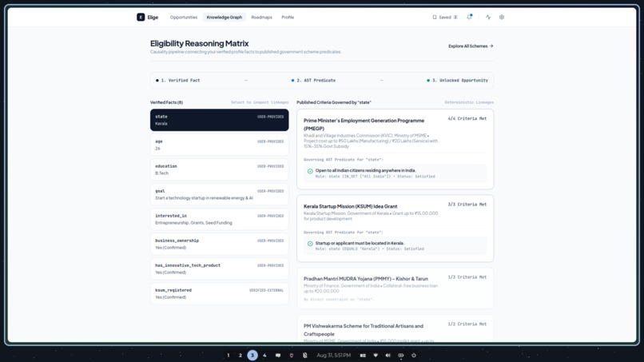The width and height of the screenshot is (644, 362).
Task: Follow the Explore All Schemes link
Action: (x=471, y=46)
